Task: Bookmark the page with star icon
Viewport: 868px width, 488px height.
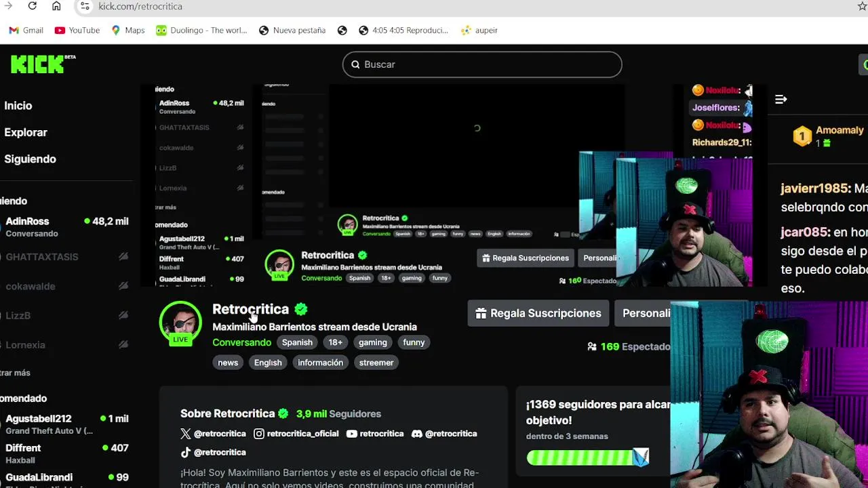Action: point(862,6)
